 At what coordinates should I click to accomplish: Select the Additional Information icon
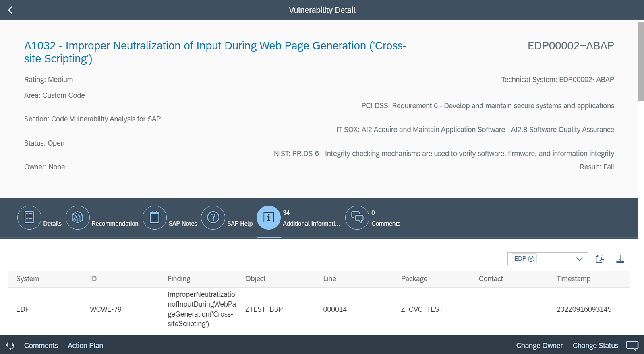coord(268,218)
